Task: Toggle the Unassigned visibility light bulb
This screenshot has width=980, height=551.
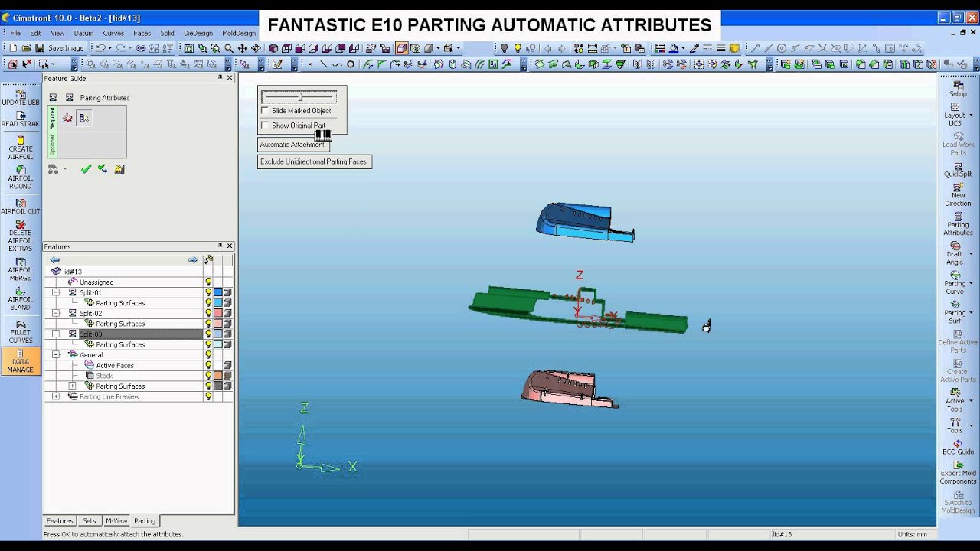Action: click(208, 282)
